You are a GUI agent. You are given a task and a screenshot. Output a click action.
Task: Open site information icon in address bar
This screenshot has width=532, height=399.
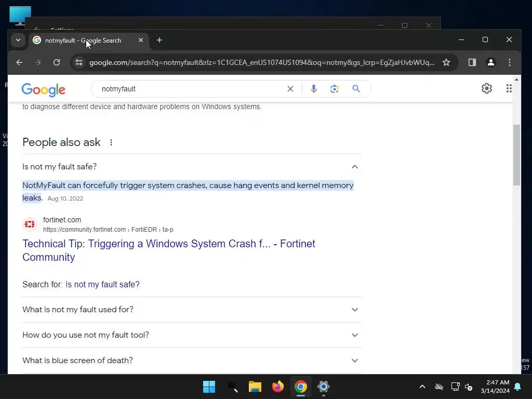pyautogui.click(x=79, y=62)
